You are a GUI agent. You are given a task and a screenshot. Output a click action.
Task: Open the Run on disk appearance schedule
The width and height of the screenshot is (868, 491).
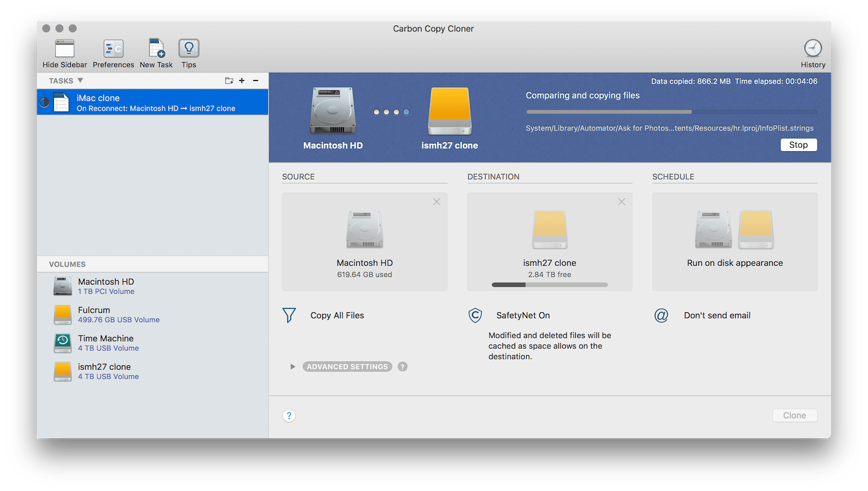coord(735,242)
